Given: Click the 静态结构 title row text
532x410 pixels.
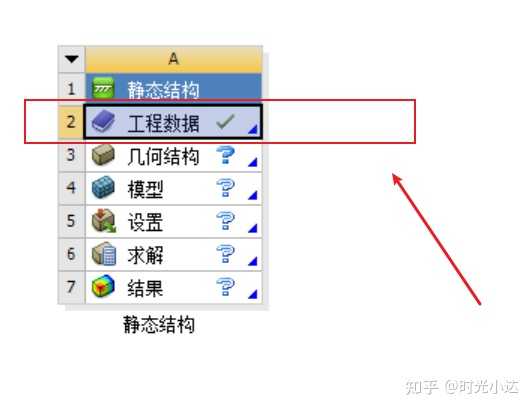Looking at the screenshot, I should (x=163, y=90).
